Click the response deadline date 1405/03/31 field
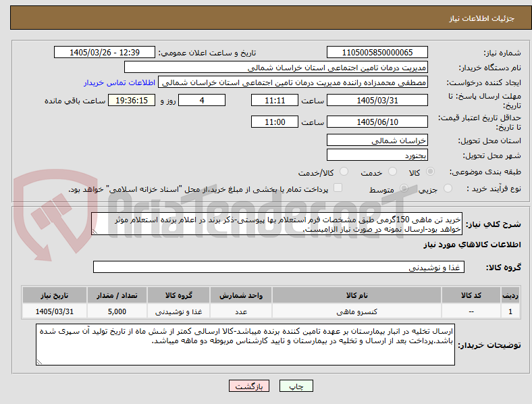 [x=377, y=100]
